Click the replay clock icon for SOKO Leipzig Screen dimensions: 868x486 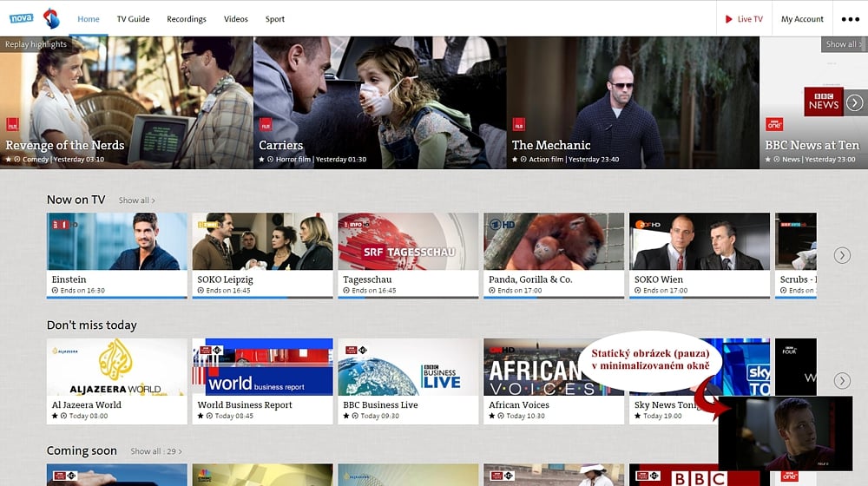(x=201, y=290)
